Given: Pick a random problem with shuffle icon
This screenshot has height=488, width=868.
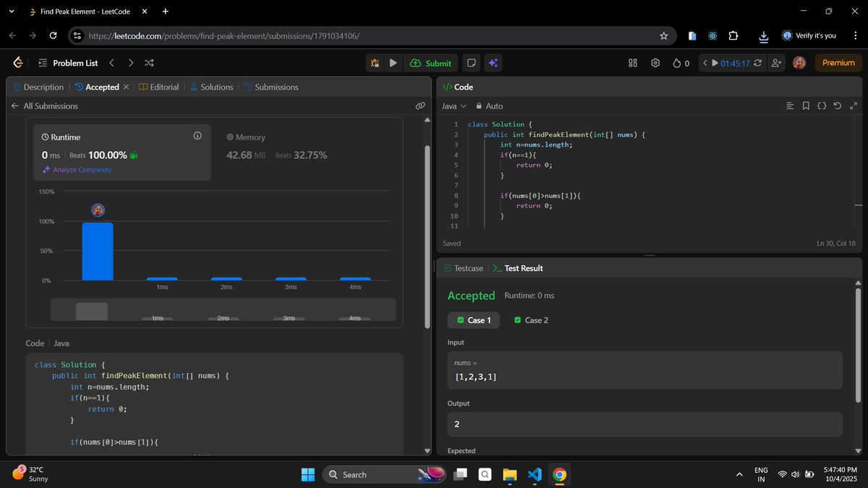Looking at the screenshot, I should (149, 63).
